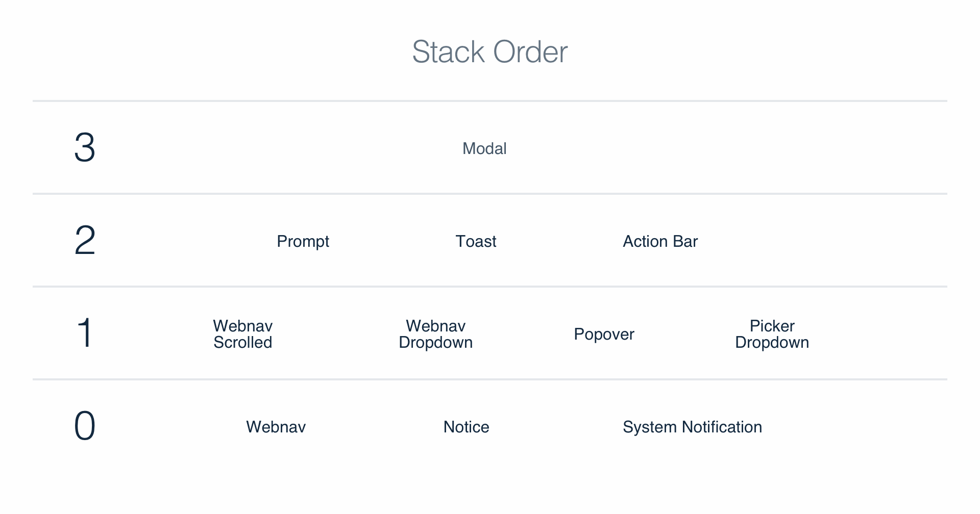980x514 pixels.
Task: Select the level number 2
Action: [x=85, y=241]
